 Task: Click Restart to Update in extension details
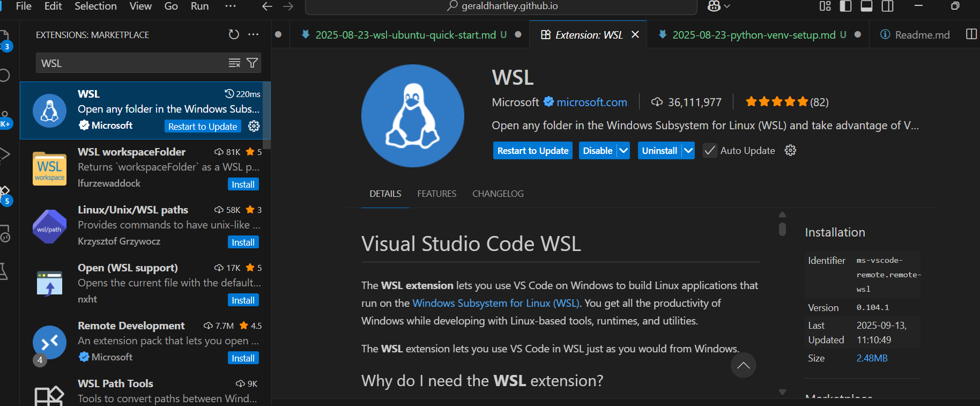click(x=533, y=151)
